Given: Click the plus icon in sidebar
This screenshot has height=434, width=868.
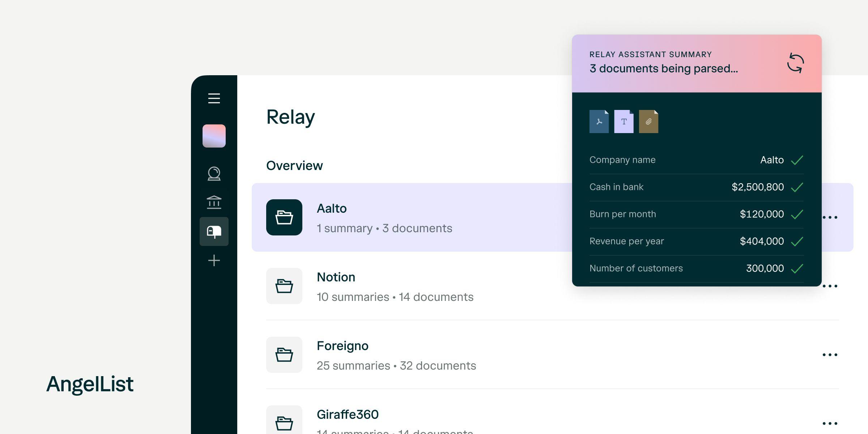Looking at the screenshot, I should pos(214,260).
